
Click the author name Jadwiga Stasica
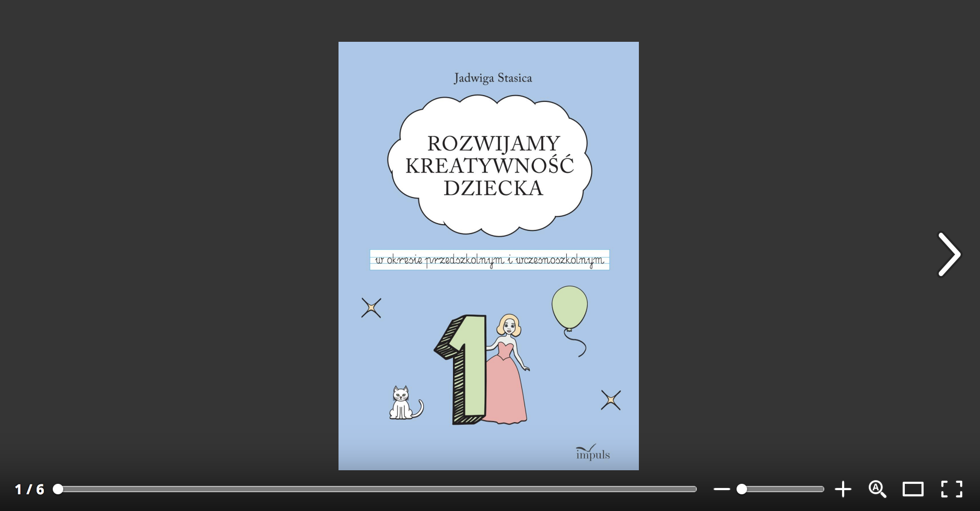point(493,78)
